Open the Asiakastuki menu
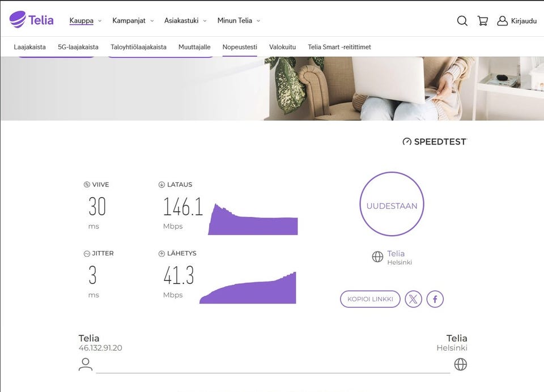Viewport: 544px width, 392px height. click(181, 21)
